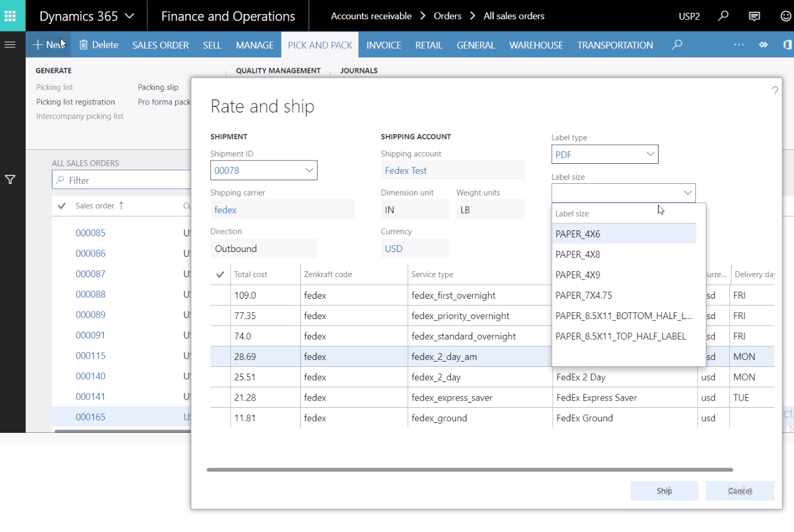The height and width of the screenshot is (532, 794).
Task: Open the SALES ORDER tab
Action: tap(161, 45)
